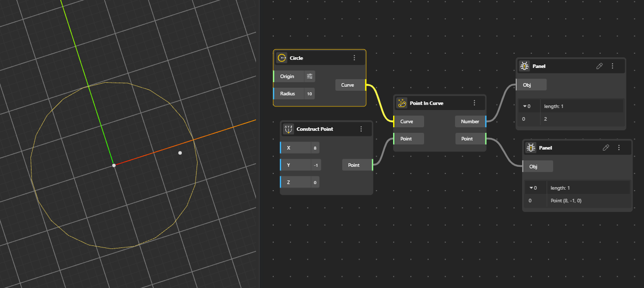Screen dimensions: 644x288
Task: Click the Construct Point XYZ icon
Action: pos(288,129)
